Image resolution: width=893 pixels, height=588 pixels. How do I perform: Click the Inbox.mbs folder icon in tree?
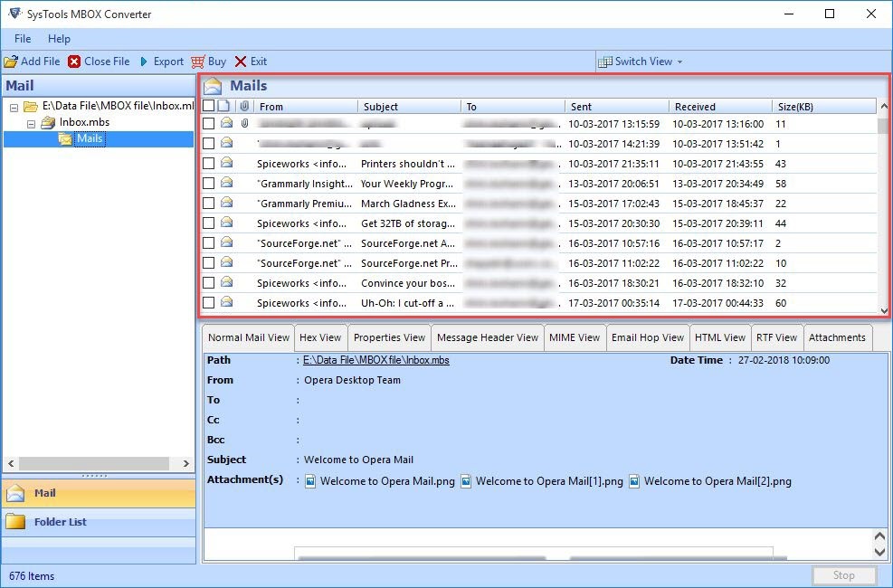pos(49,122)
